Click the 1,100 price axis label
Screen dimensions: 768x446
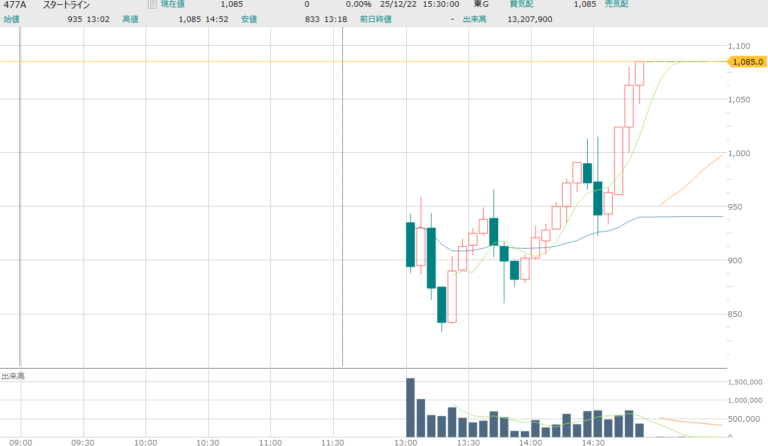point(740,46)
